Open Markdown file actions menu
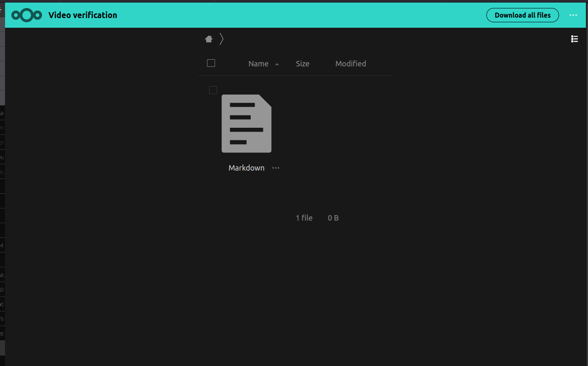The width and height of the screenshot is (588, 366). (x=276, y=168)
